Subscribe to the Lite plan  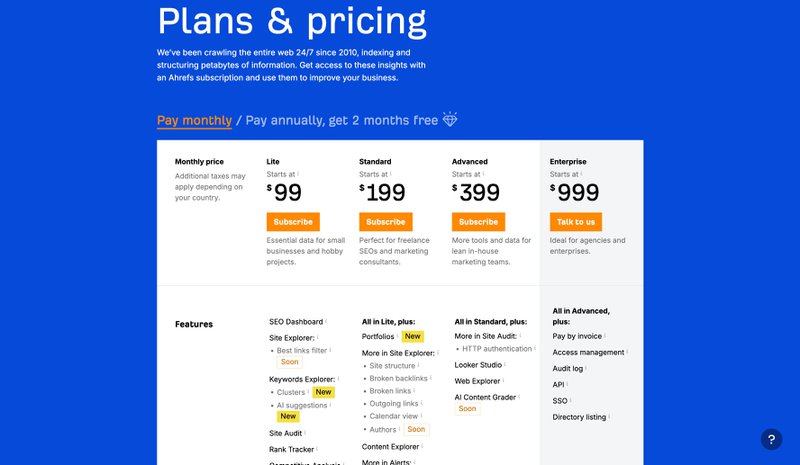292,222
